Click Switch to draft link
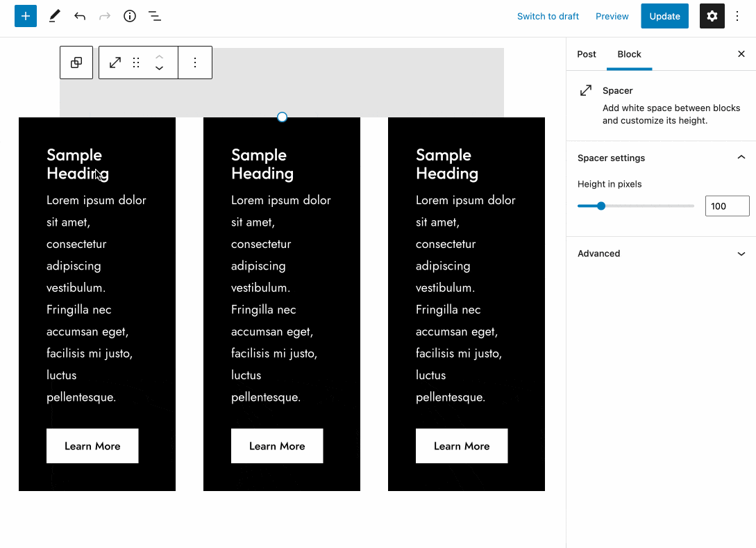 pyautogui.click(x=548, y=16)
